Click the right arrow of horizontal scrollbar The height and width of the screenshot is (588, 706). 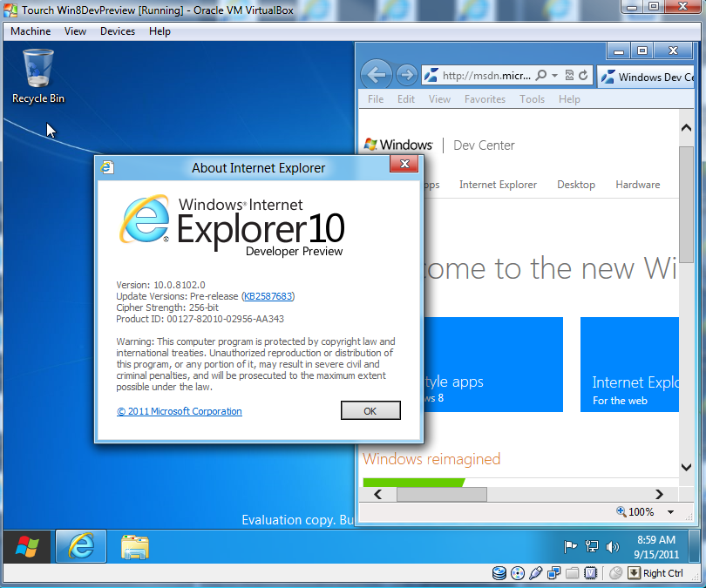(659, 495)
